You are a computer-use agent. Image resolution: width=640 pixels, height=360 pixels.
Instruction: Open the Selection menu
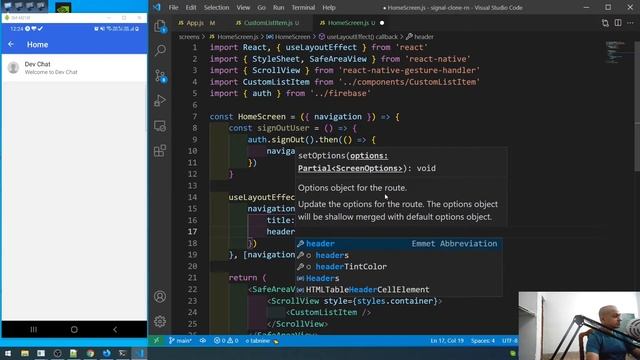pyautogui.click(x=216, y=7)
